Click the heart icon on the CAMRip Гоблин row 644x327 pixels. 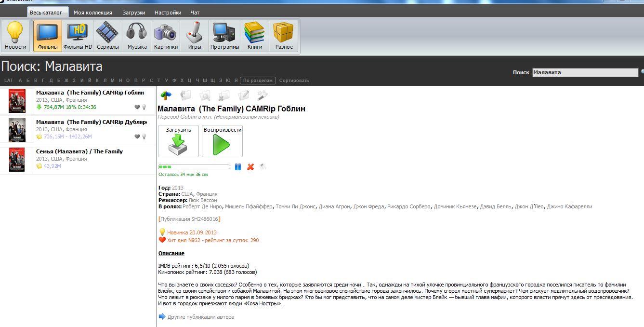pyautogui.click(x=137, y=108)
